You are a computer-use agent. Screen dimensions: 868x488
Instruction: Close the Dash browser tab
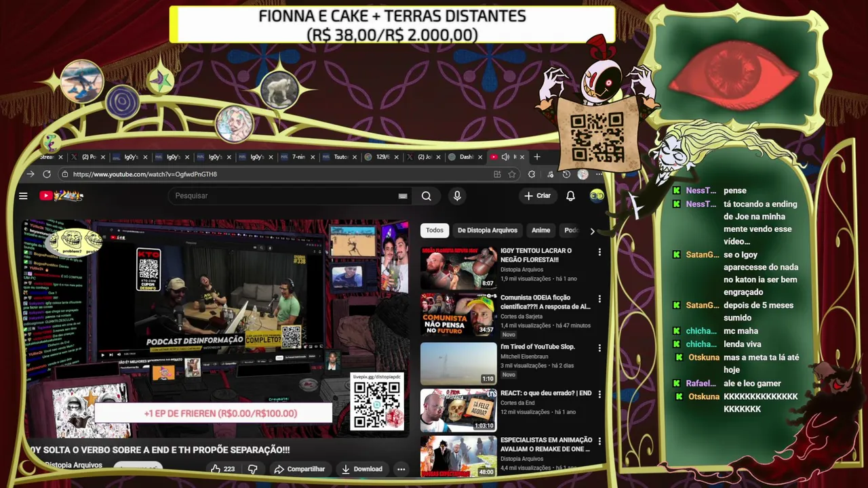click(481, 157)
